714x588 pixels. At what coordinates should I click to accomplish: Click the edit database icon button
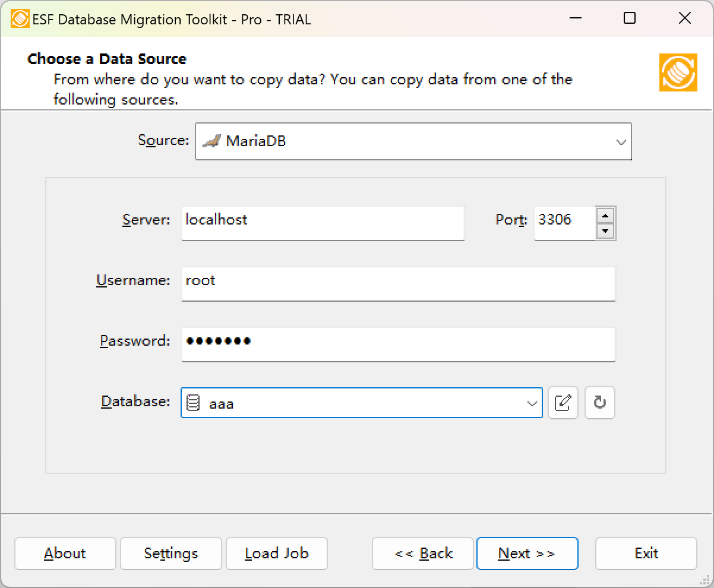(563, 403)
